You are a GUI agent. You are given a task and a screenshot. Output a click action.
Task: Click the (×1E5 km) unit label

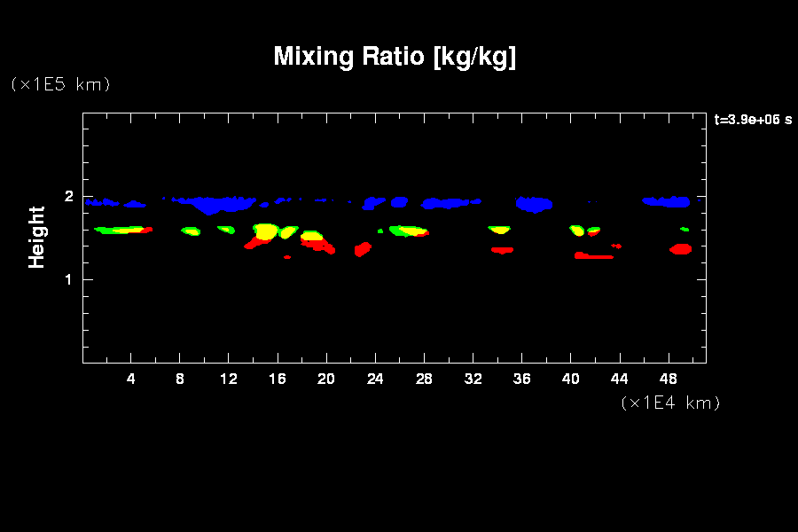coord(60,84)
